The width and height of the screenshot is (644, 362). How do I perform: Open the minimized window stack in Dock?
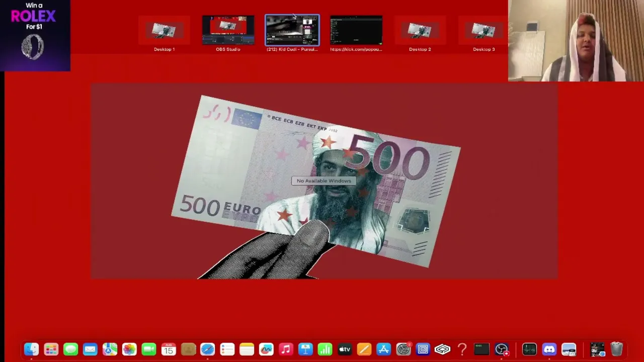pos(597,349)
